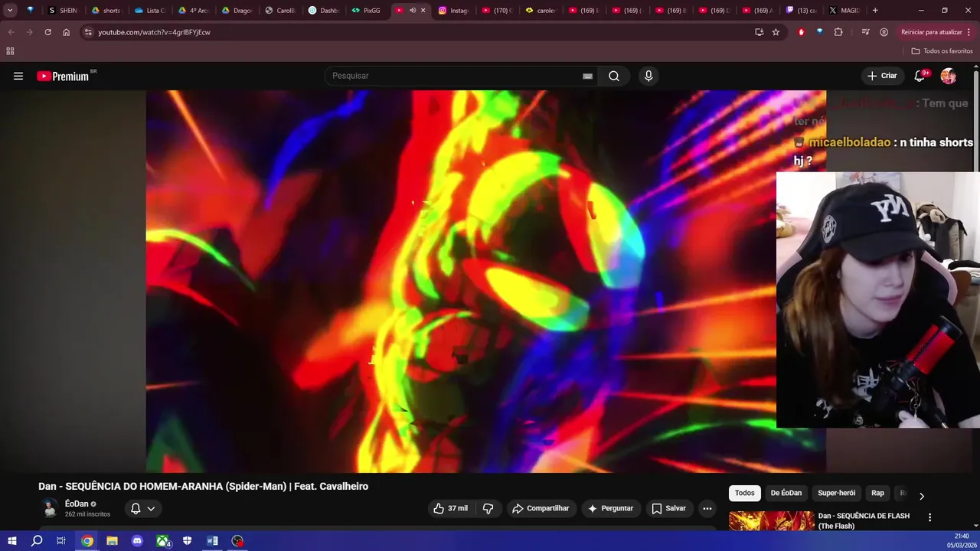Viewport: 980px width, 551px height.
Task: Open a new browser tab
Action: coord(875,10)
